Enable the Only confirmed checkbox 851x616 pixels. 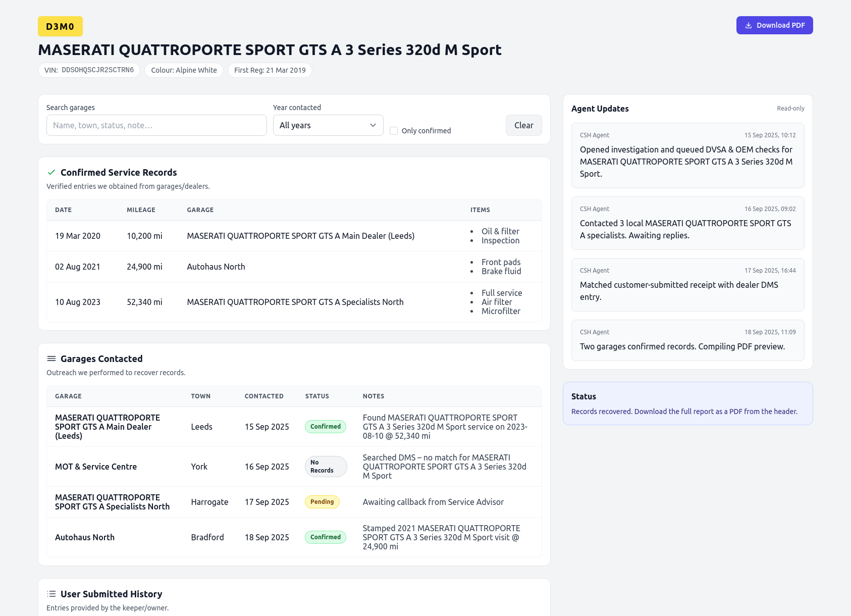pyautogui.click(x=394, y=131)
